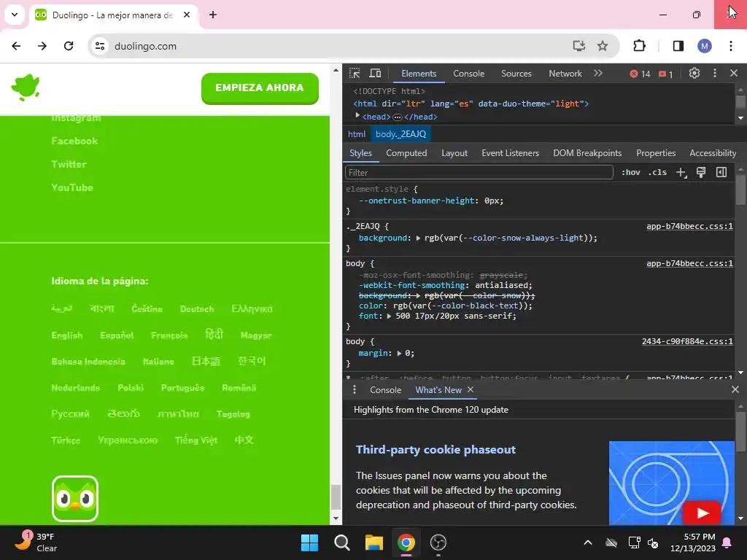This screenshot has width=747, height=560.
Task: Open the Chrome three-dot menu
Action: [x=731, y=46]
